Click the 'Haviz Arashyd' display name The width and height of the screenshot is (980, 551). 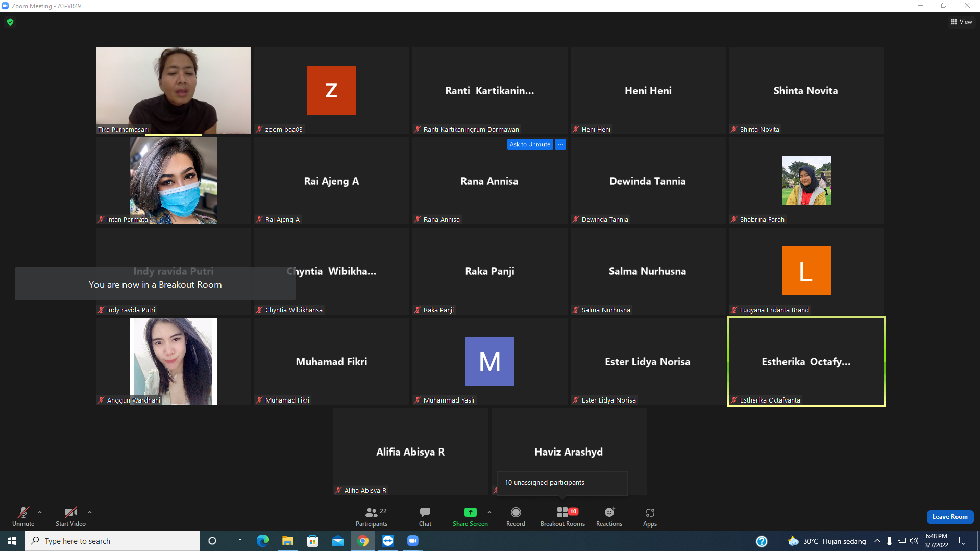tap(569, 452)
